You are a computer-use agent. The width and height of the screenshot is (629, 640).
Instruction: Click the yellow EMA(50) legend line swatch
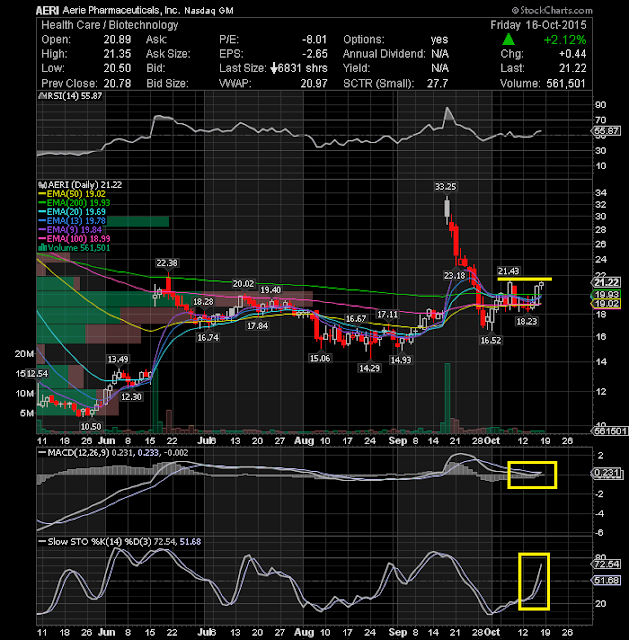[x=42, y=194]
